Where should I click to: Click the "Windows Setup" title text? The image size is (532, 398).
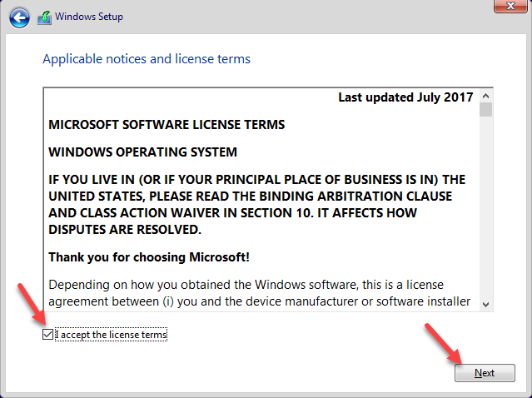point(89,16)
